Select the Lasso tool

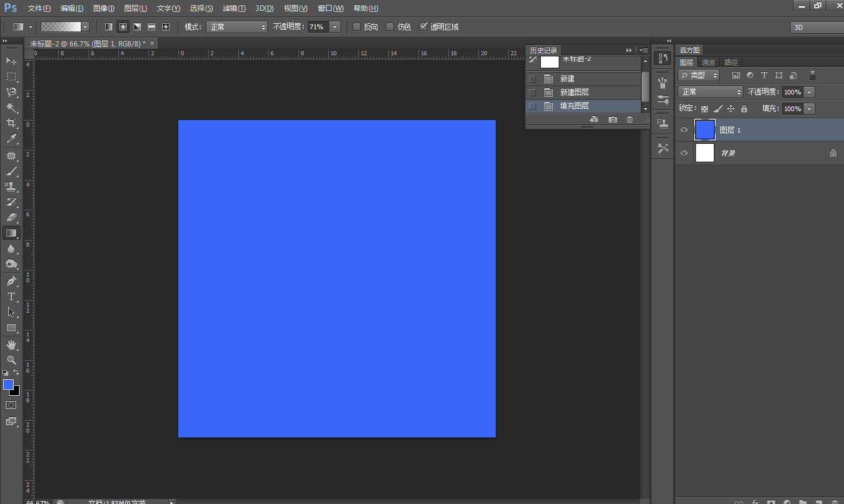[11, 92]
